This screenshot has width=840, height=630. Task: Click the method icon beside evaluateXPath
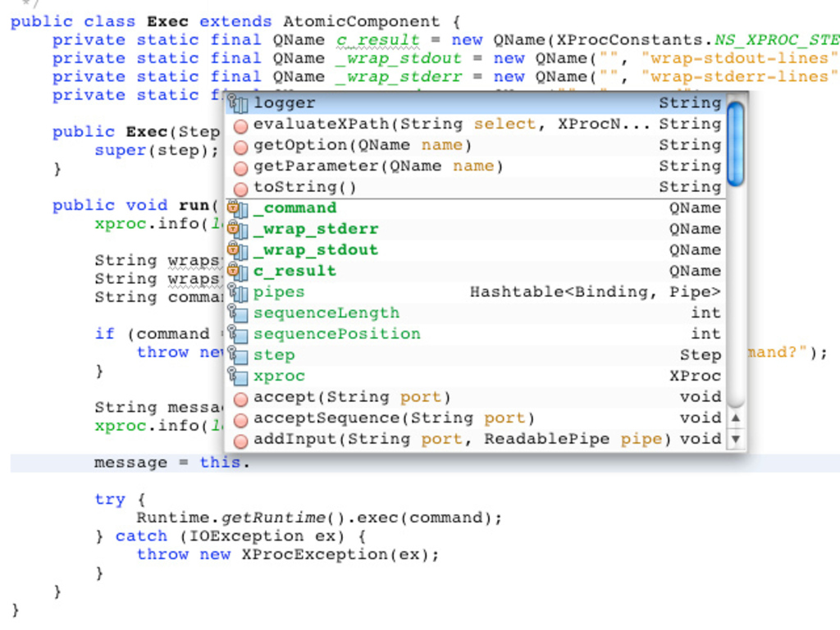(240, 126)
